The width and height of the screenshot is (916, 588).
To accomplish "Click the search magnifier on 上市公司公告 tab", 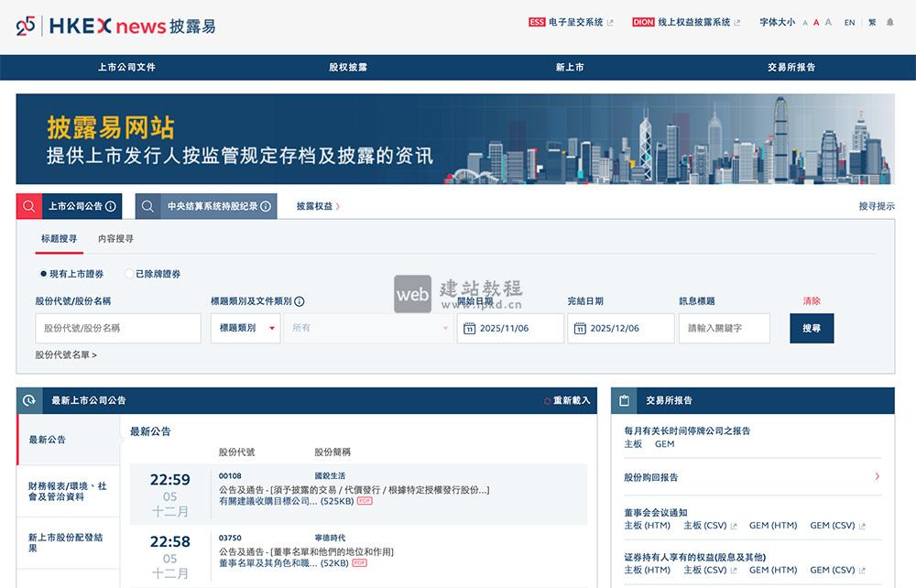I will tap(28, 205).
